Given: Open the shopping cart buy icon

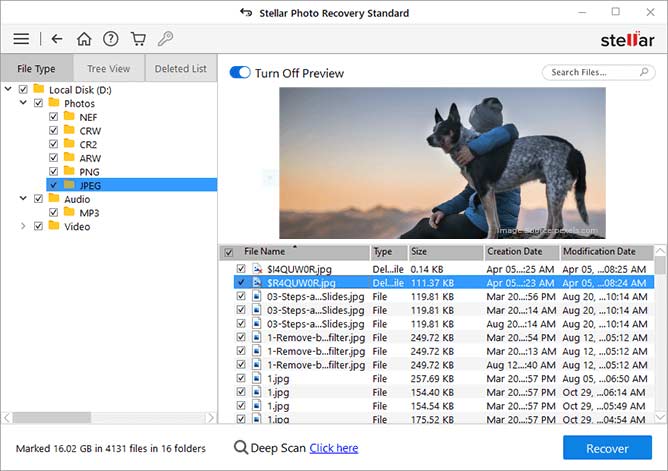Looking at the screenshot, I should pos(138,39).
